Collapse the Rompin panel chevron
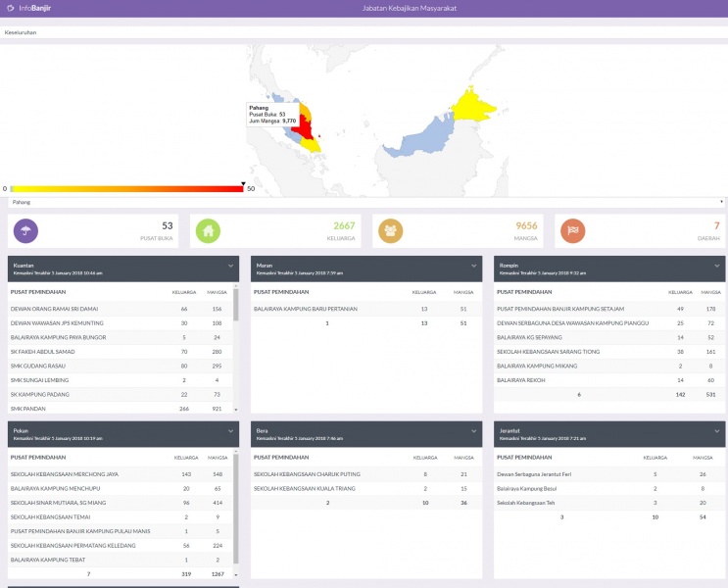This screenshot has width=728, height=588. 717,266
